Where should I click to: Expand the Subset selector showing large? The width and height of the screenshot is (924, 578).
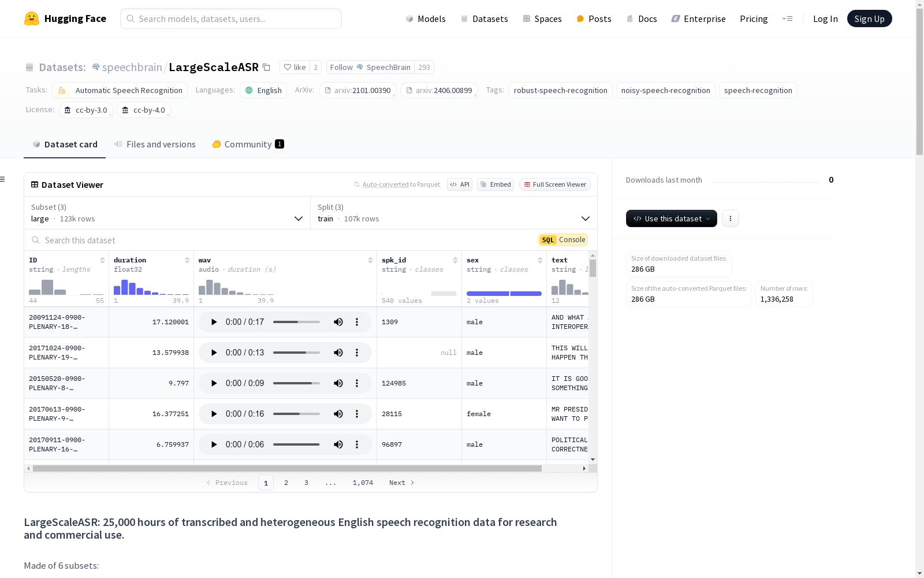167,213
